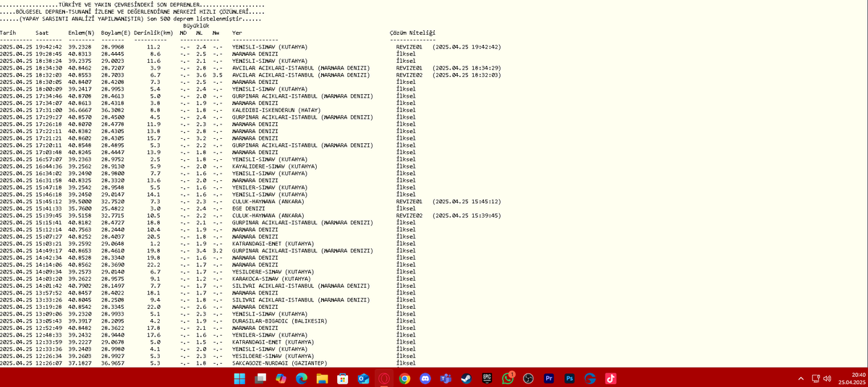Click the longitude value 29.0023
Image resolution: width=868 pixels, height=387 pixels.
pyautogui.click(x=114, y=61)
